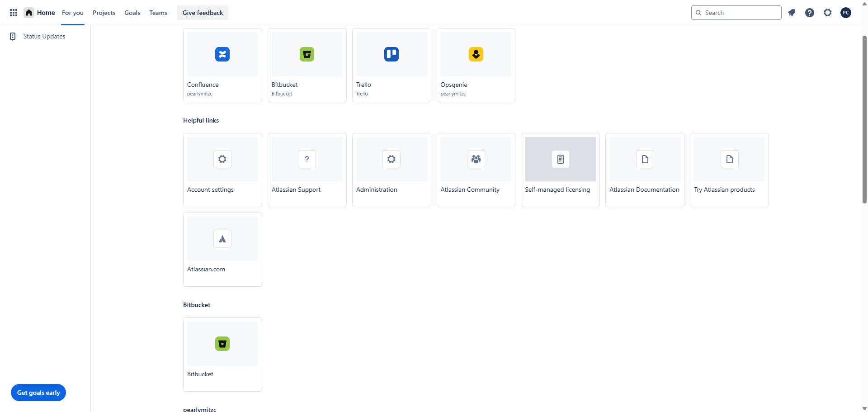Focus the Search field

click(736, 13)
